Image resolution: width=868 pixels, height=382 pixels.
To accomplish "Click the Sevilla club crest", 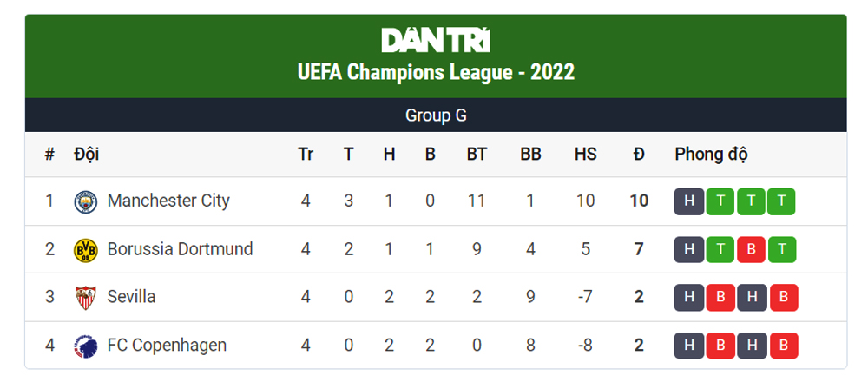I will (86, 298).
